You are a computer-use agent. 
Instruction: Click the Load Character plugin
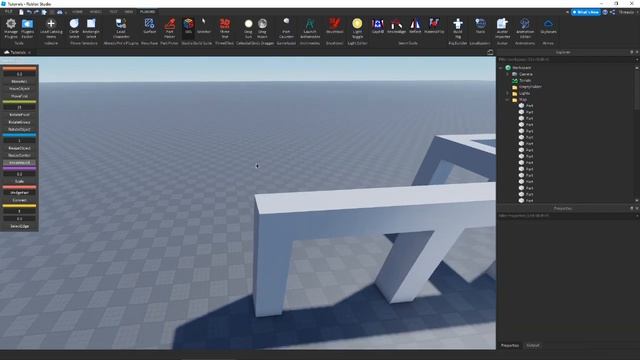pyautogui.click(x=121, y=28)
